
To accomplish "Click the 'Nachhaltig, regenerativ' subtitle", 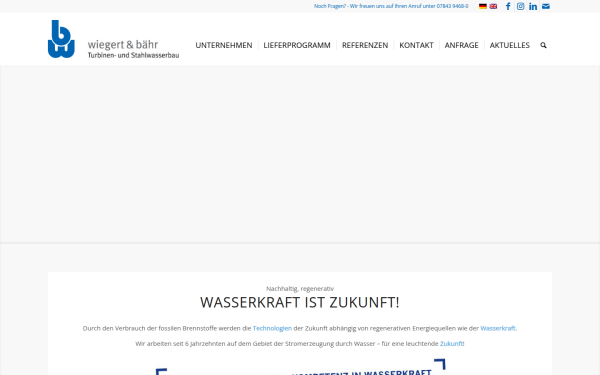I will pos(300,289).
